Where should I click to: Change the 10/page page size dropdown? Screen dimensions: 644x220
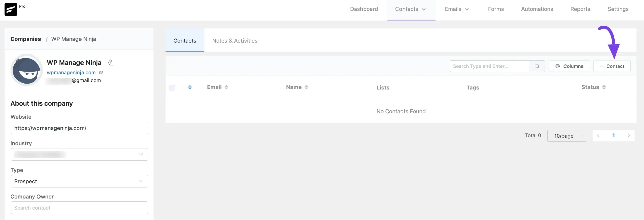tap(567, 136)
